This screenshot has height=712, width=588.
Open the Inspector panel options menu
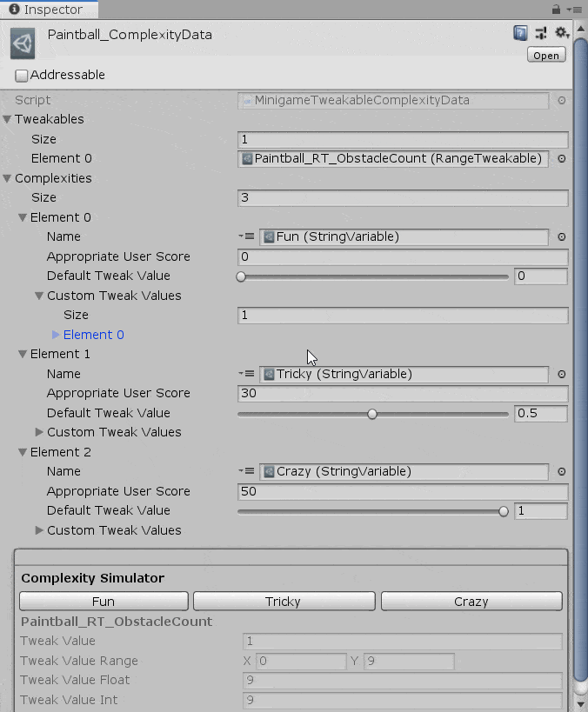pyautogui.click(x=575, y=9)
